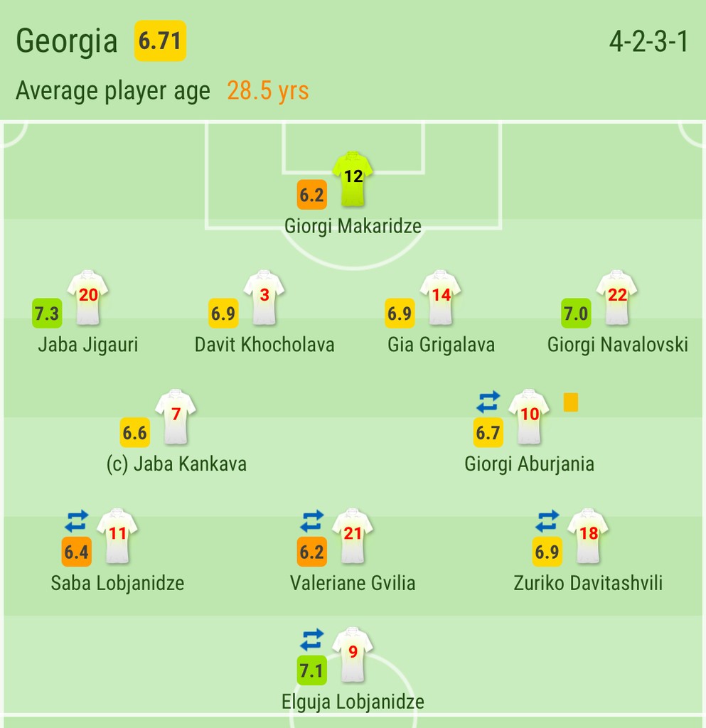This screenshot has width=706, height=728.
Task: Click the Georgia team name heading
Action: tap(66, 42)
